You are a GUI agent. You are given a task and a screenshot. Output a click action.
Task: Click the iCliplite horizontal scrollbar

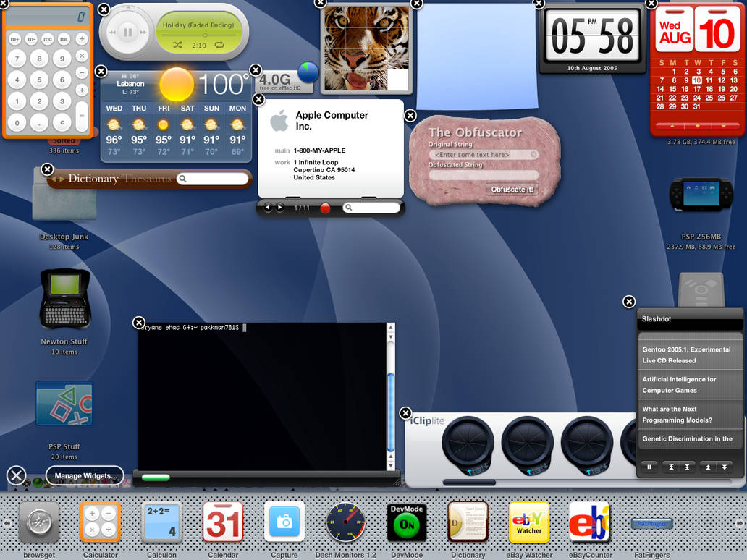point(469,483)
